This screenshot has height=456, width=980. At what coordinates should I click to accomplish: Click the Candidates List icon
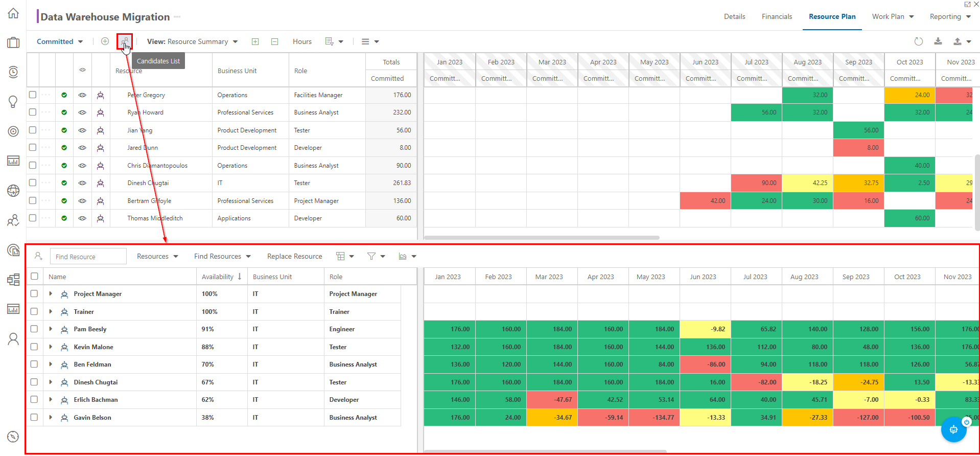click(125, 41)
